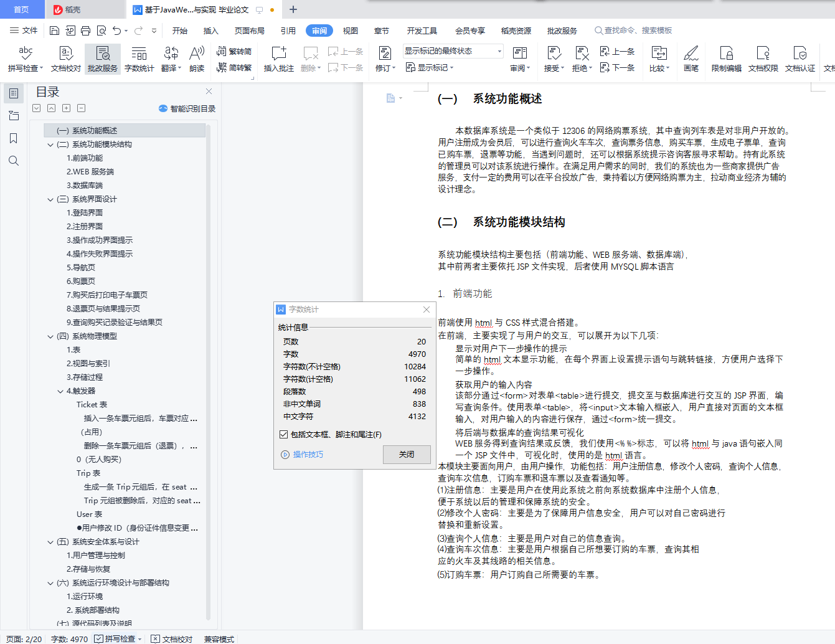Viewport: 835px width, 644px height.
Task: Click the 批改服务 ribbon button
Action: pos(103,59)
